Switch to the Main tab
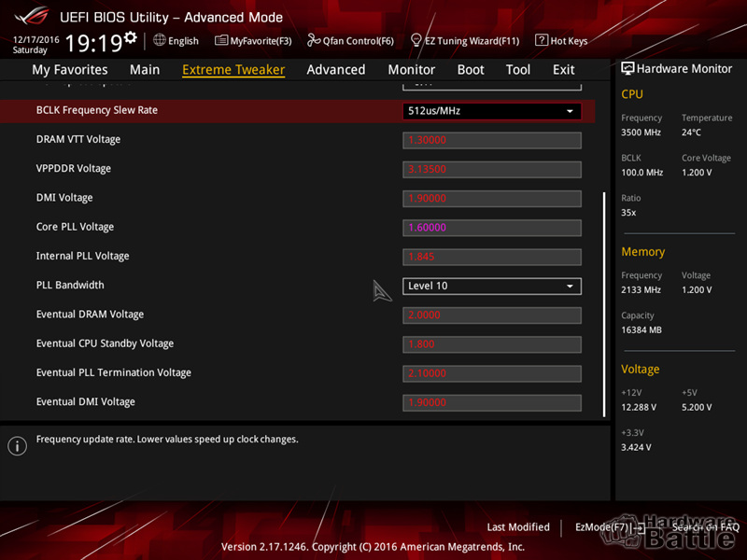The width and height of the screenshot is (747, 560). pyautogui.click(x=145, y=69)
